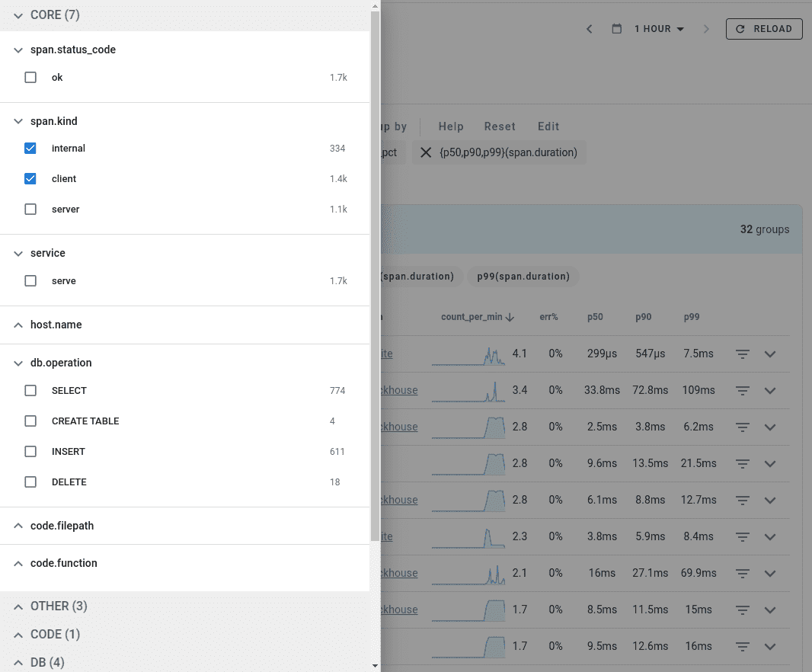Open the Help query tab
This screenshot has width=812, height=672.
[451, 126]
